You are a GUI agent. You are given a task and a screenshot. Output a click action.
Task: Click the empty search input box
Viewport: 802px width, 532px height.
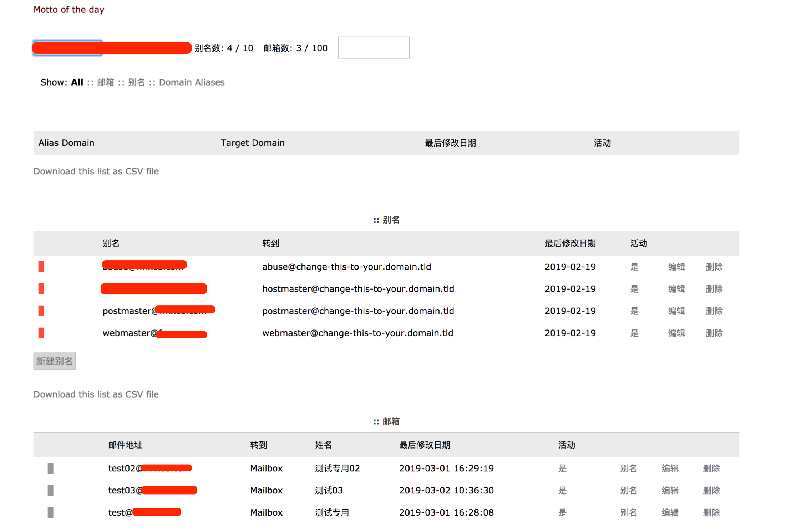374,48
